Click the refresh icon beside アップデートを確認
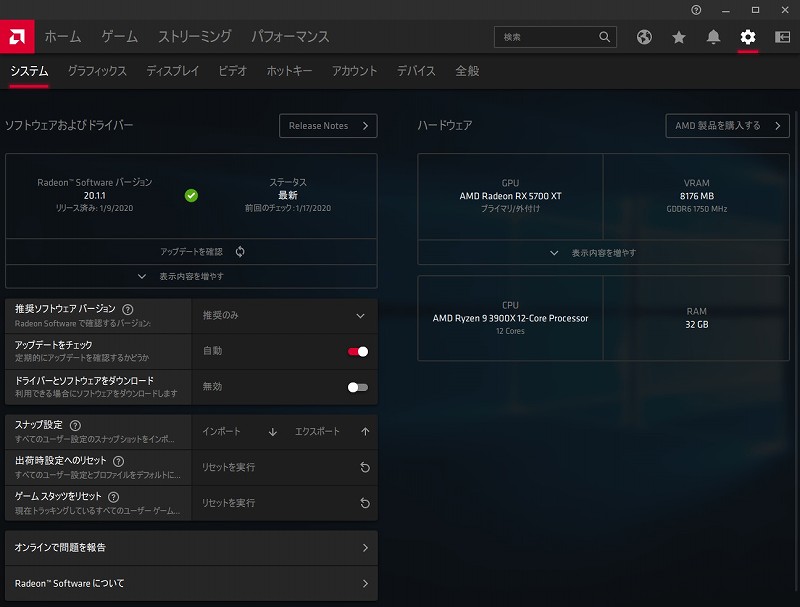Image resolution: width=800 pixels, height=607 pixels. click(240, 252)
